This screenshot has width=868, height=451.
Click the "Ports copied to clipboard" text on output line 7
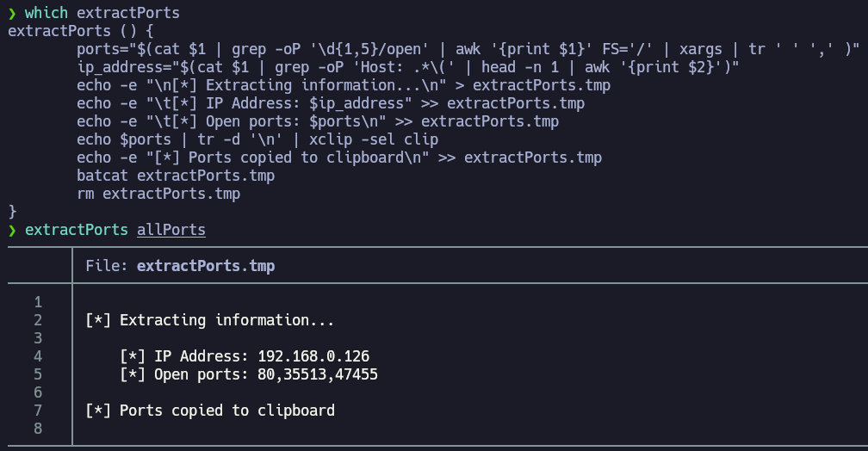tap(227, 411)
